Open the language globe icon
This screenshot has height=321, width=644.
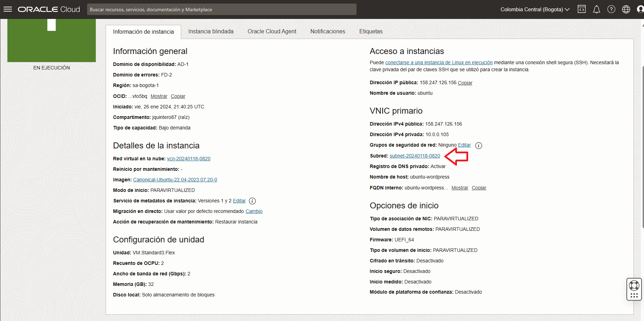(x=626, y=9)
